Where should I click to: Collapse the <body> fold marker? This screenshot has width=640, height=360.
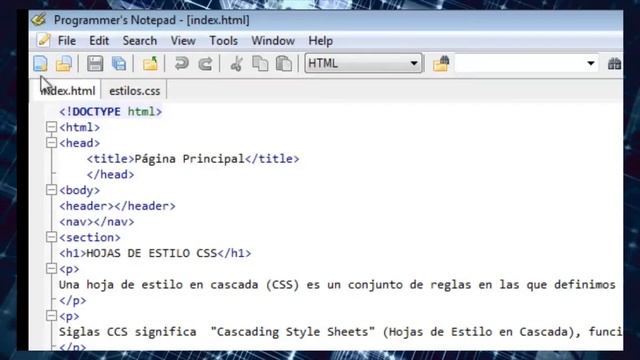(51, 190)
